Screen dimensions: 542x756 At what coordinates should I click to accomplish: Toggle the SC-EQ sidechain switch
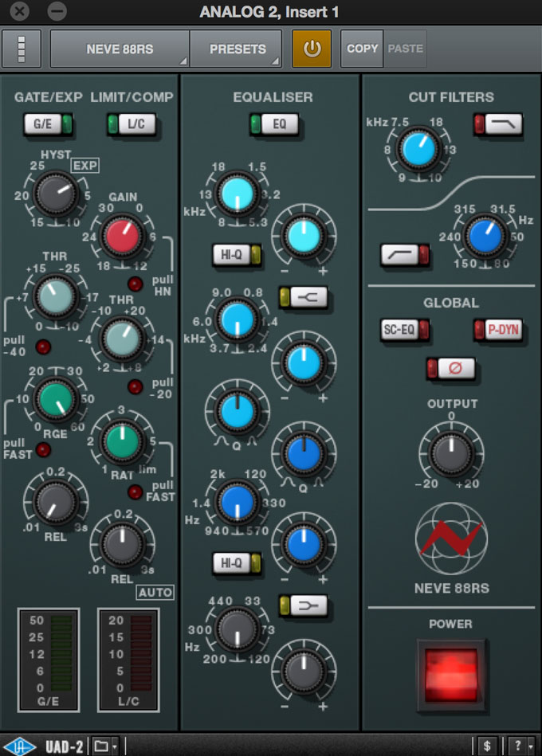[405, 330]
